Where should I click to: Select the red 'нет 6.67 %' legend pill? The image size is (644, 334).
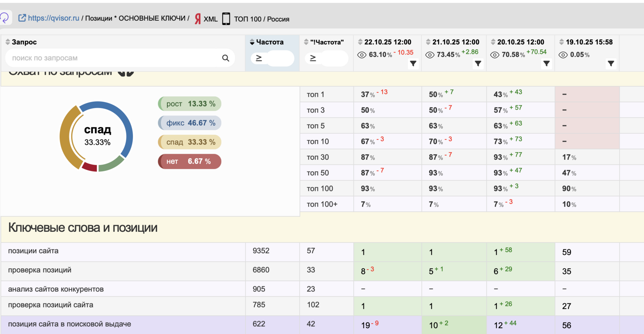coord(190,161)
